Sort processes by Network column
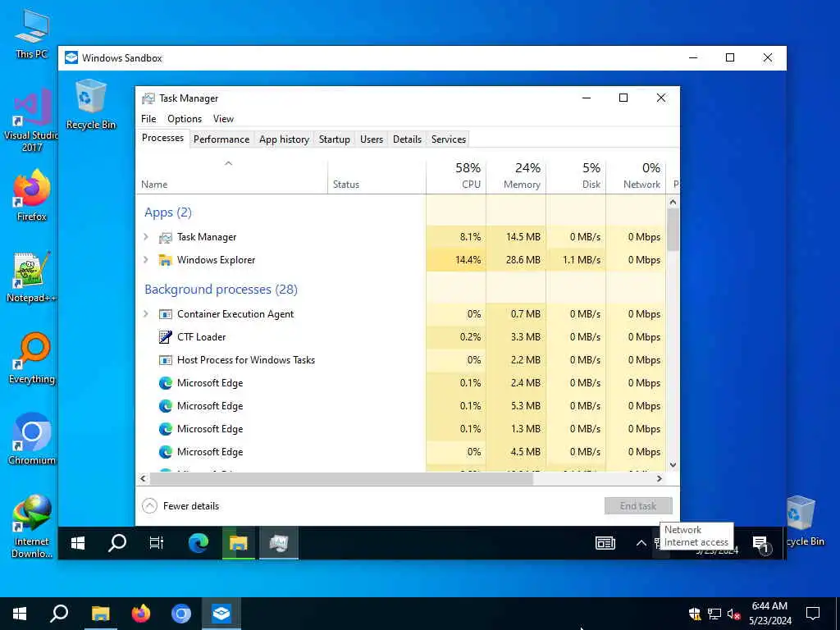The height and width of the screenshot is (630, 840). pos(637,176)
